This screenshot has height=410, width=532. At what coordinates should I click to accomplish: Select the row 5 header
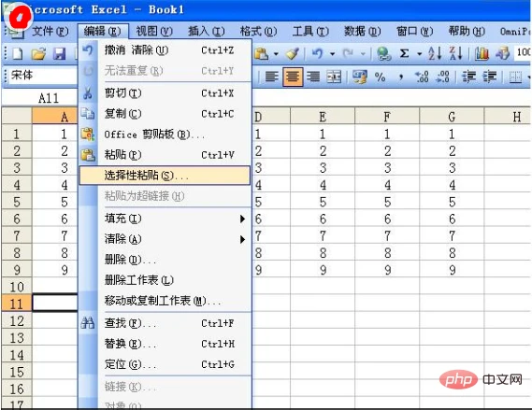pos(17,202)
